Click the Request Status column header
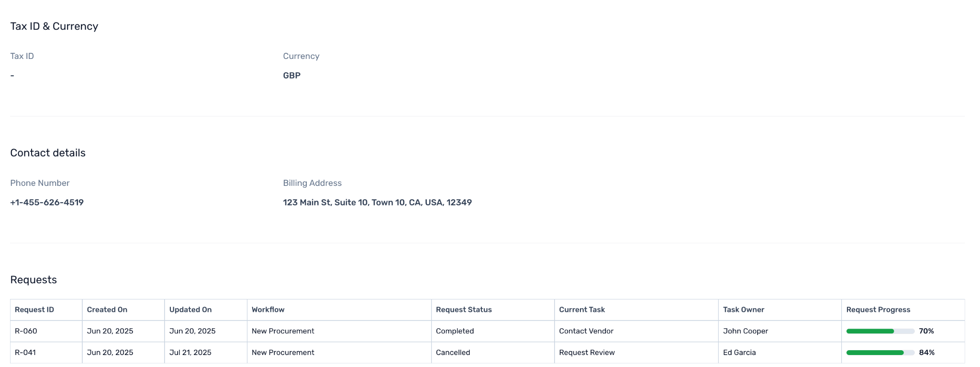This screenshot has width=980, height=367. [493, 310]
